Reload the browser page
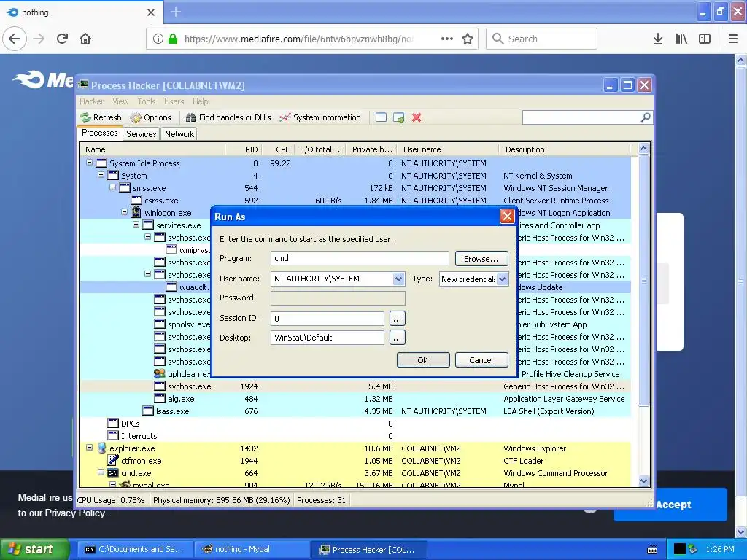The height and width of the screenshot is (560, 747). 62,39
